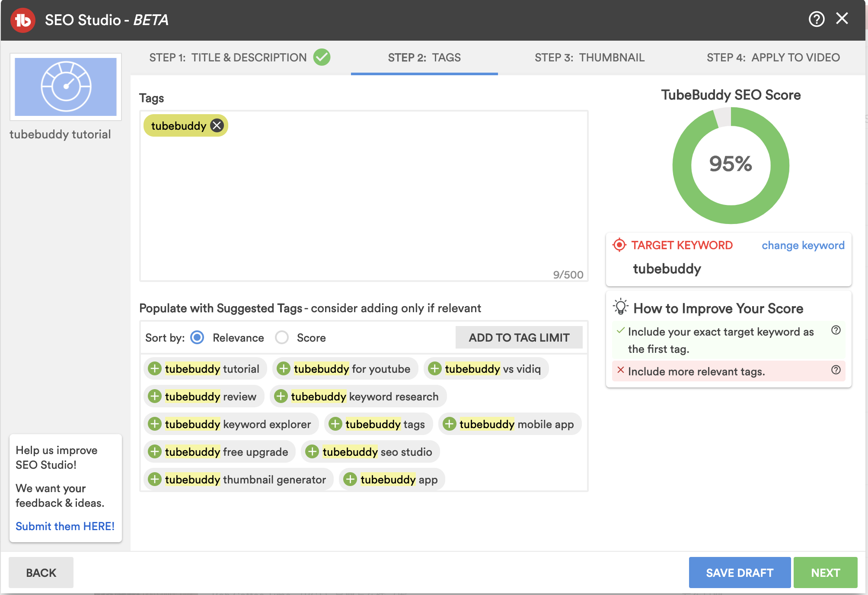Click the BACK button
The width and height of the screenshot is (868, 595).
click(x=41, y=573)
